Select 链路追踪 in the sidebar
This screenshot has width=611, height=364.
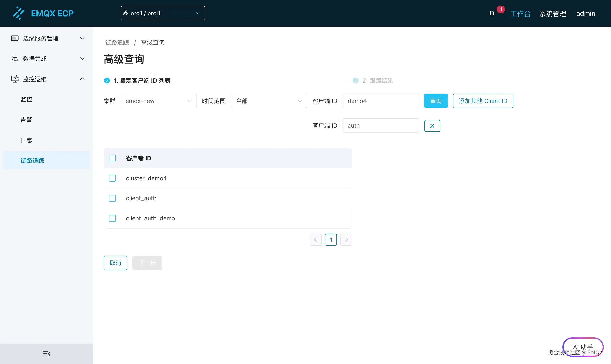point(32,160)
